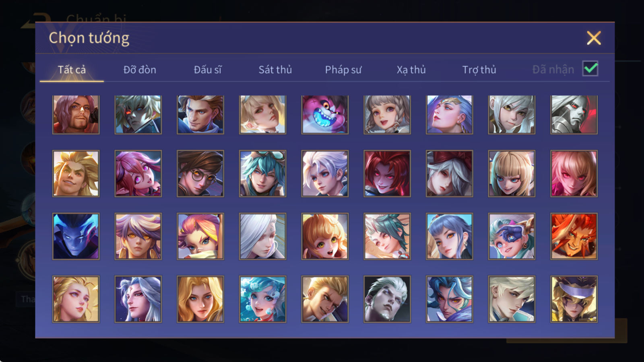Image resolution: width=644 pixels, height=362 pixels.
Task: Pick the teal-haired hero with goggles
Action: (x=262, y=173)
